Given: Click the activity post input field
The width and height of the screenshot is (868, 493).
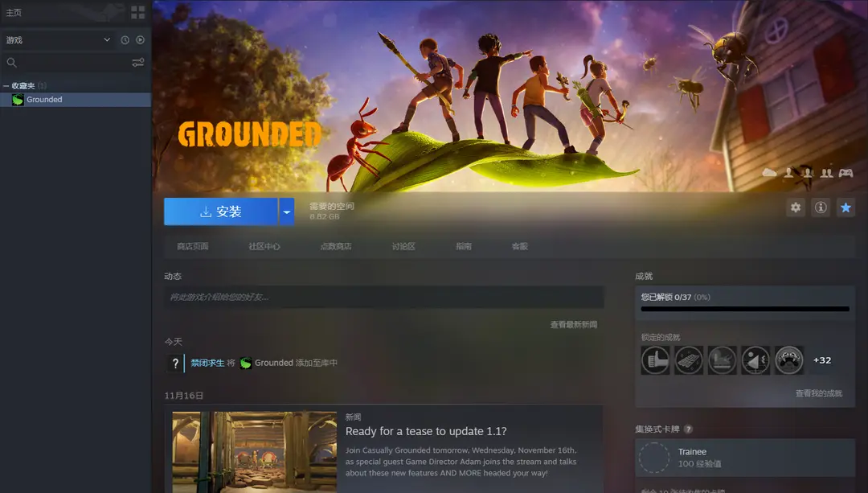Looking at the screenshot, I should (x=383, y=297).
